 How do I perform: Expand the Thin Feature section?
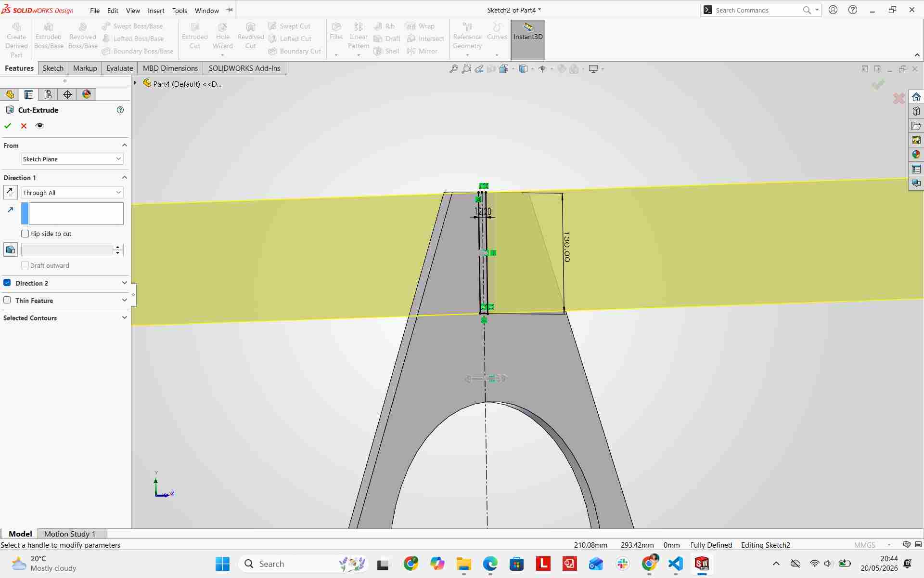pyautogui.click(x=124, y=300)
